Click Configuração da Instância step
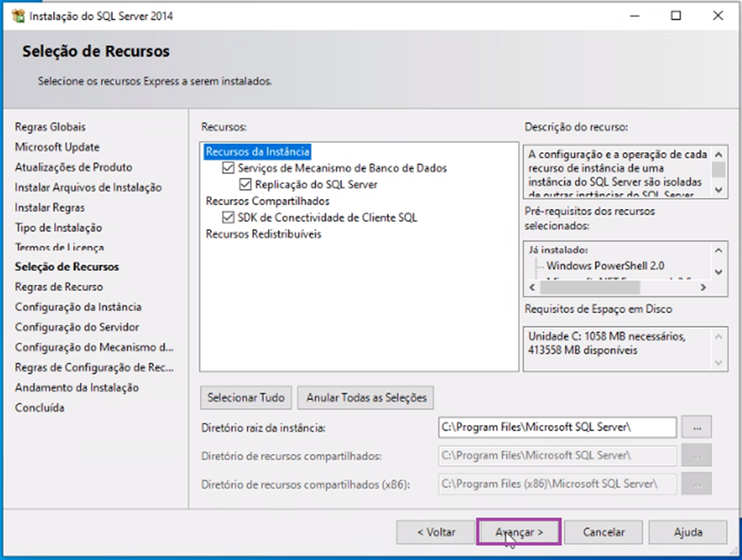The height and width of the screenshot is (560, 742). 78,307
